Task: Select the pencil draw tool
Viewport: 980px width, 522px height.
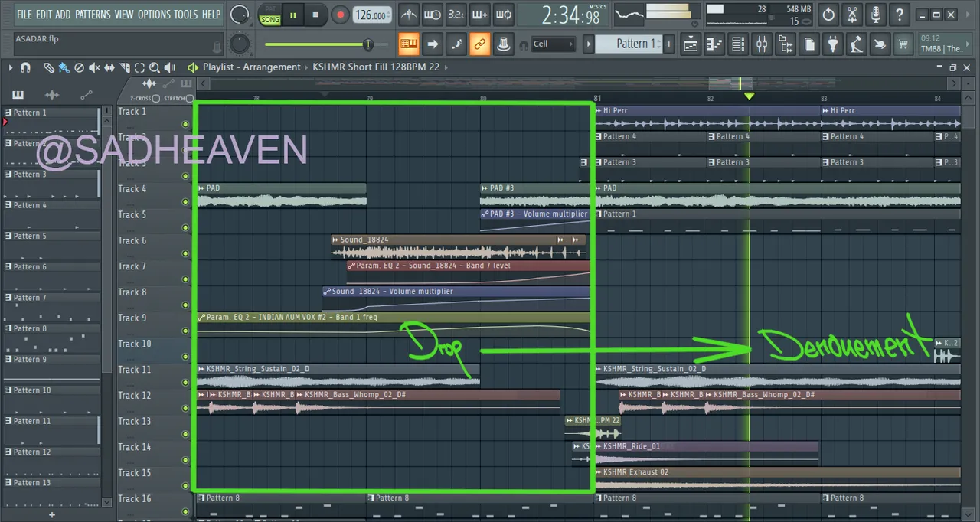Action: point(49,67)
